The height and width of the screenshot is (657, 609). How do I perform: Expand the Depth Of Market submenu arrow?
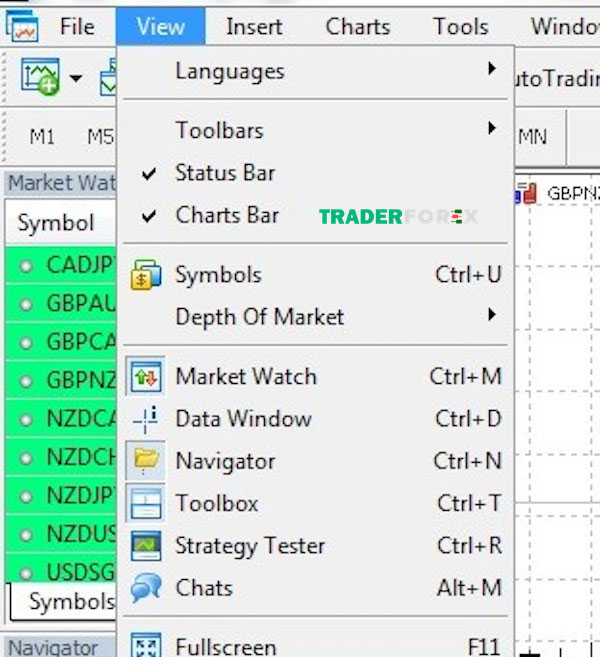tap(492, 314)
